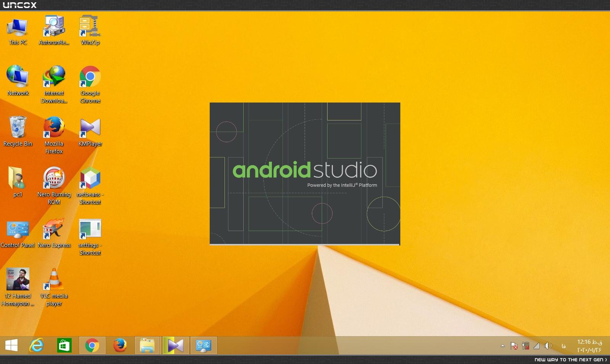Select the VLC media player shortcut
610x364 pixels.
[x=54, y=287]
